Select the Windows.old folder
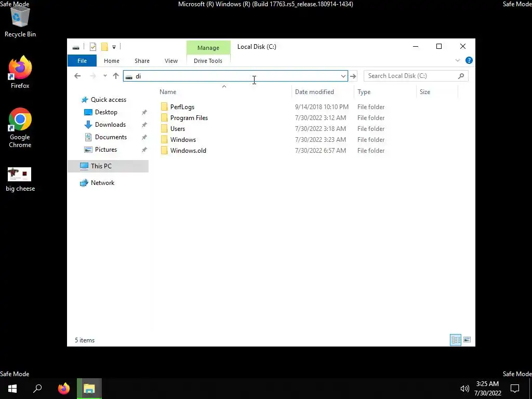Screen dimensions: 532x399 click(x=188, y=150)
